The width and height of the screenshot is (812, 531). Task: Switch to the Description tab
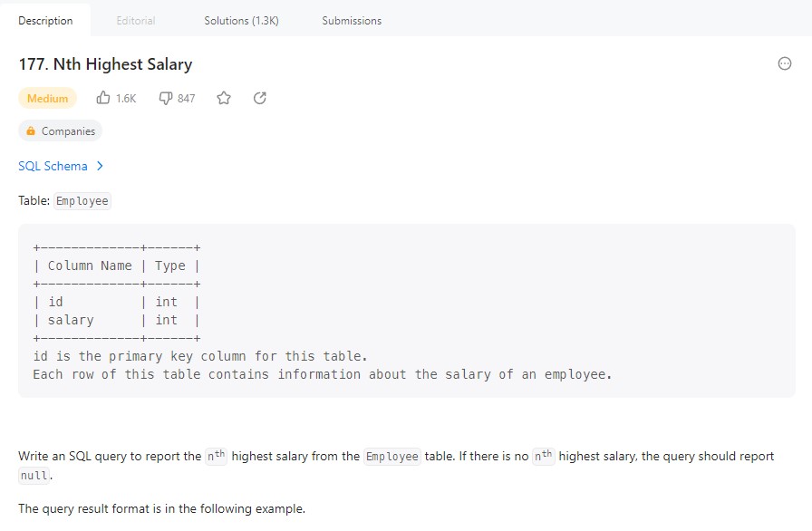(45, 20)
